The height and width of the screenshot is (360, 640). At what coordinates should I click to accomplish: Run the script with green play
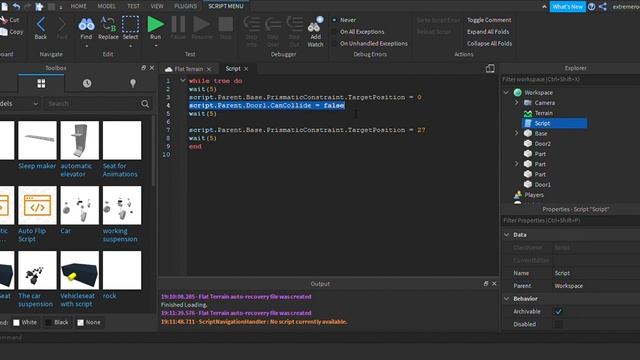pos(156,24)
